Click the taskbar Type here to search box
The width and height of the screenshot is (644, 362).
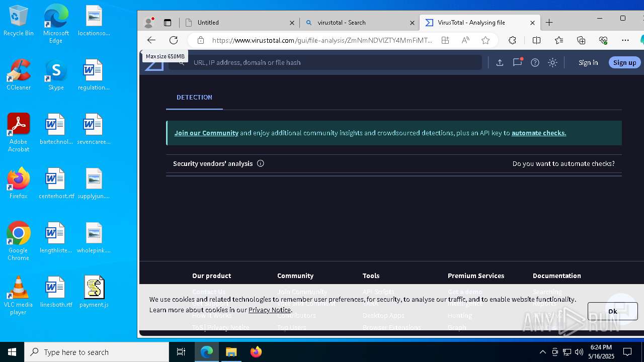tap(97, 352)
